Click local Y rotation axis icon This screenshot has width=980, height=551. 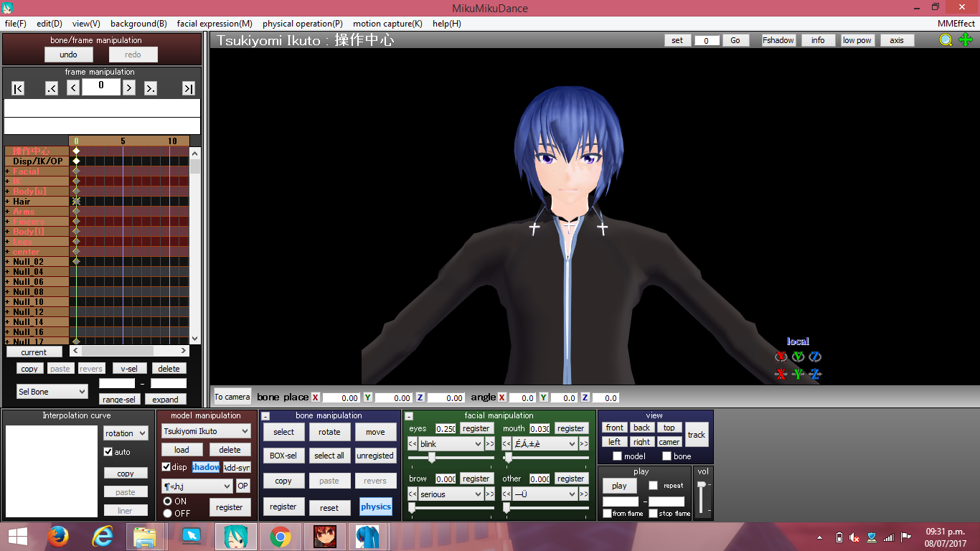(798, 357)
